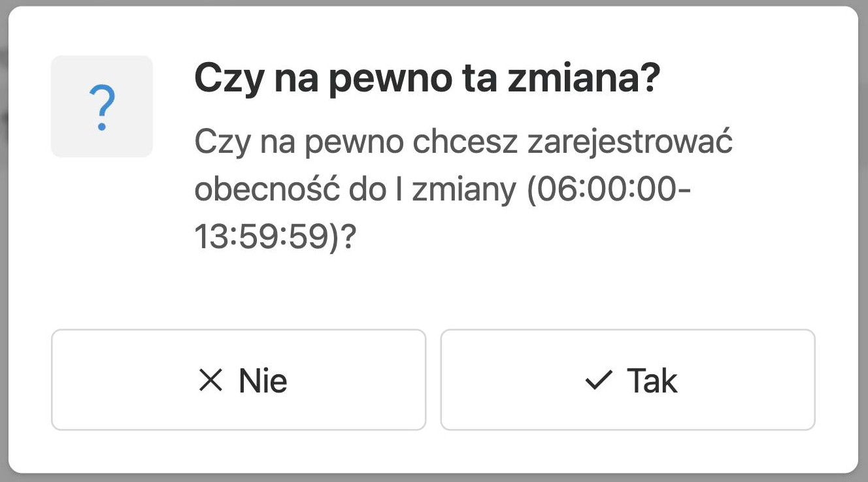
Task: Click the word "zmiany" in the message
Action: pos(462,191)
